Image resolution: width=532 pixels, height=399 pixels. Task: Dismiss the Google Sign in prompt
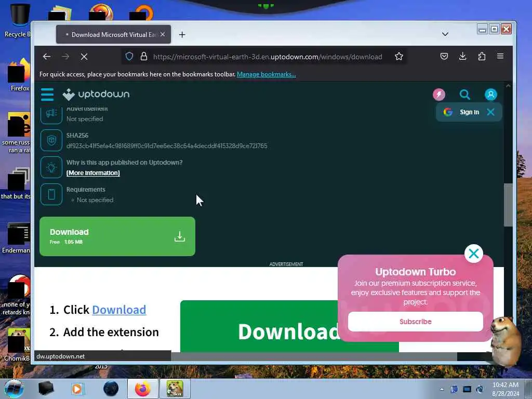click(490, 112)
